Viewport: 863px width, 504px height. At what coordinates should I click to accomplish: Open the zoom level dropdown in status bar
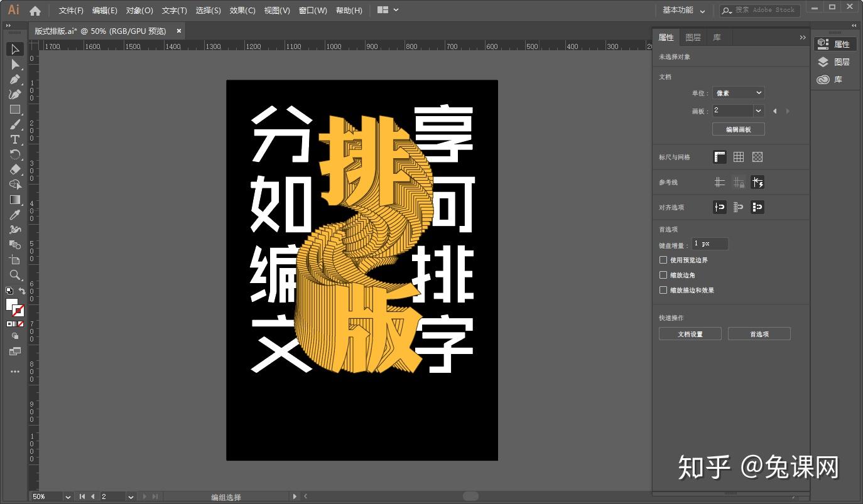(68, 496)
